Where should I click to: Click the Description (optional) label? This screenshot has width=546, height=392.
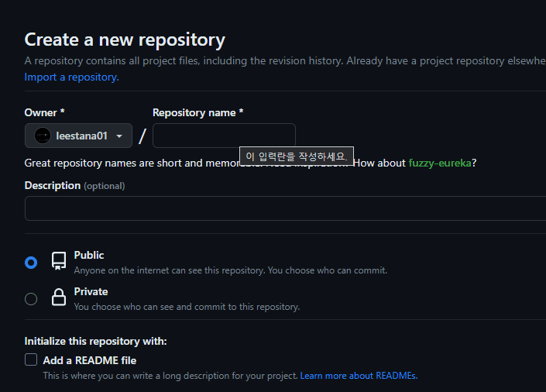pos(74,185)
